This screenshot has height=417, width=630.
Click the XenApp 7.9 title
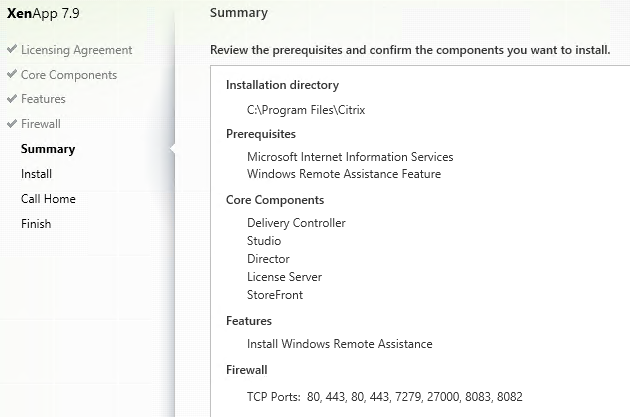pyautogui.click(x=43, y=13)
